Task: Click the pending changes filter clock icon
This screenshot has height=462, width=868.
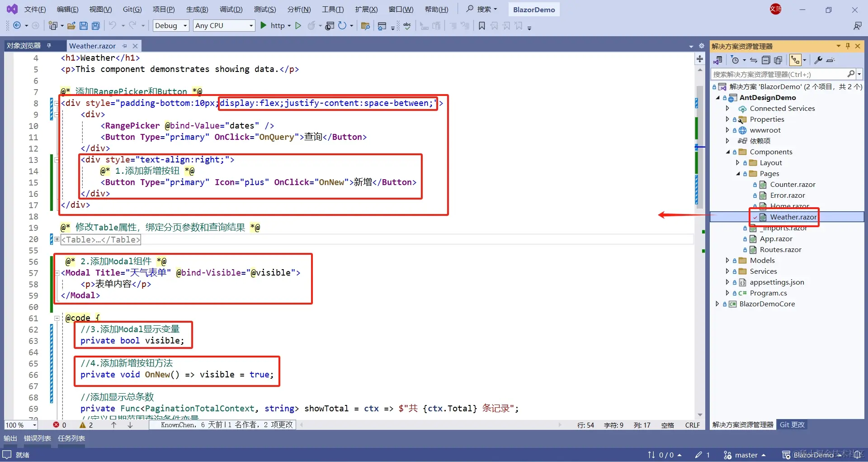Action: tap(735, 60)
